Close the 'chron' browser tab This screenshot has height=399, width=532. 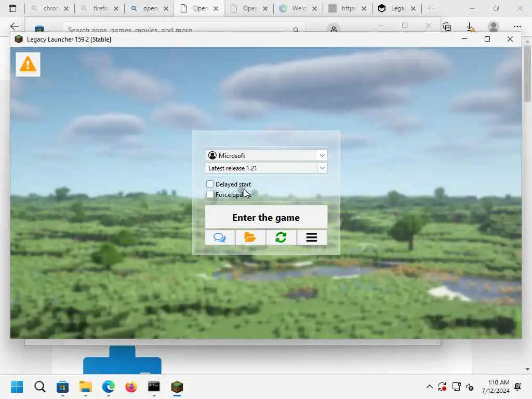[x=66, y=8]
